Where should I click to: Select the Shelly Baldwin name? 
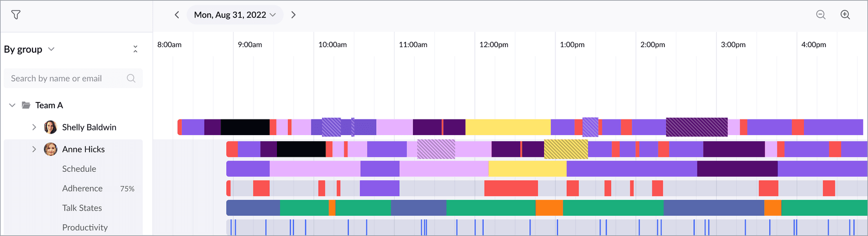(x=89, y=127)
